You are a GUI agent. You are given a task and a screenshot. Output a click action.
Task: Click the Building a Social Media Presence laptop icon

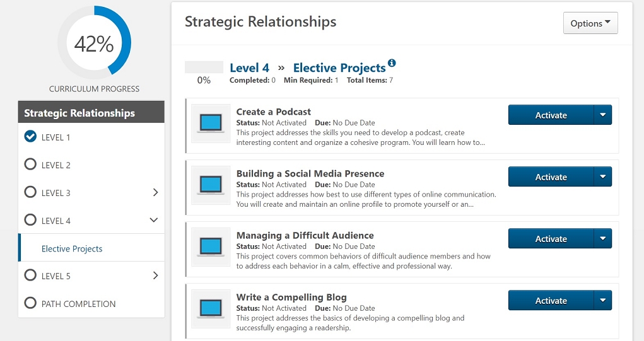211,185
